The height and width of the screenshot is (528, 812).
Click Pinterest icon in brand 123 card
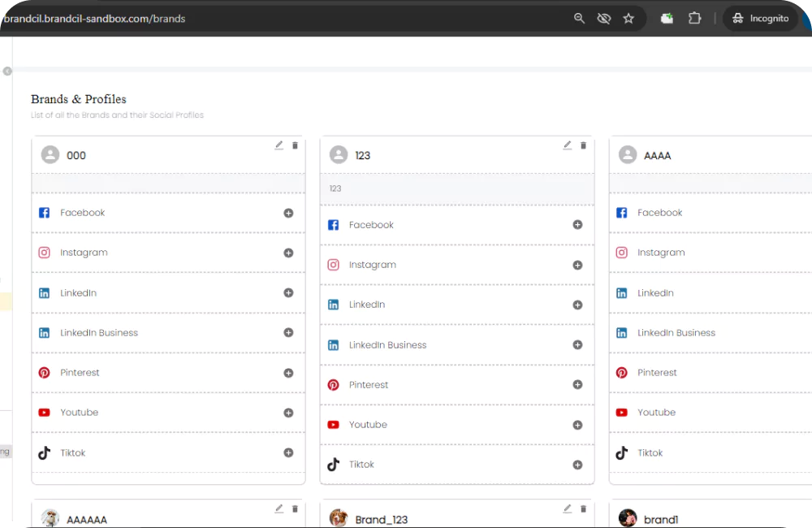pyautogui.click(x=334, y=385)
